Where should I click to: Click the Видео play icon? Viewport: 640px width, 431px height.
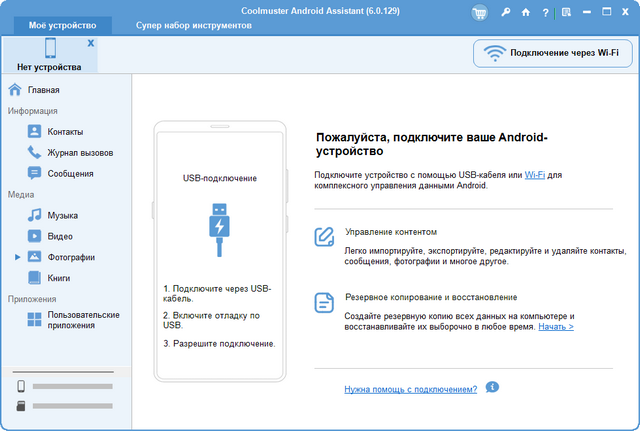coord(34,236)
